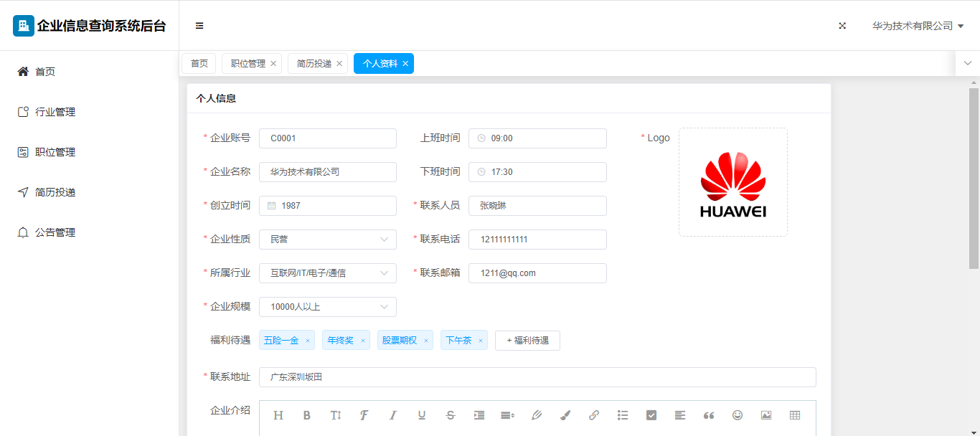Image resolution: width=980 pixels, height=436 pixels.
Task: Toggle the todo checkbox icon in editor
Action: coord(651,415)
